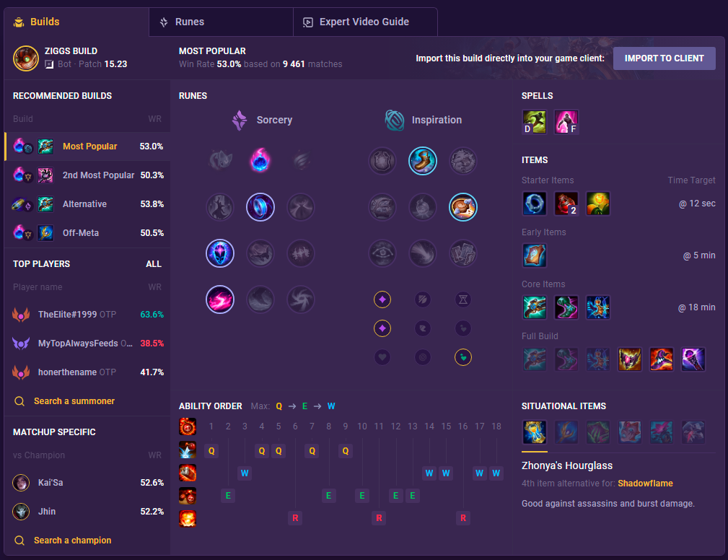Click Search a summoner field

click(64, 401)
